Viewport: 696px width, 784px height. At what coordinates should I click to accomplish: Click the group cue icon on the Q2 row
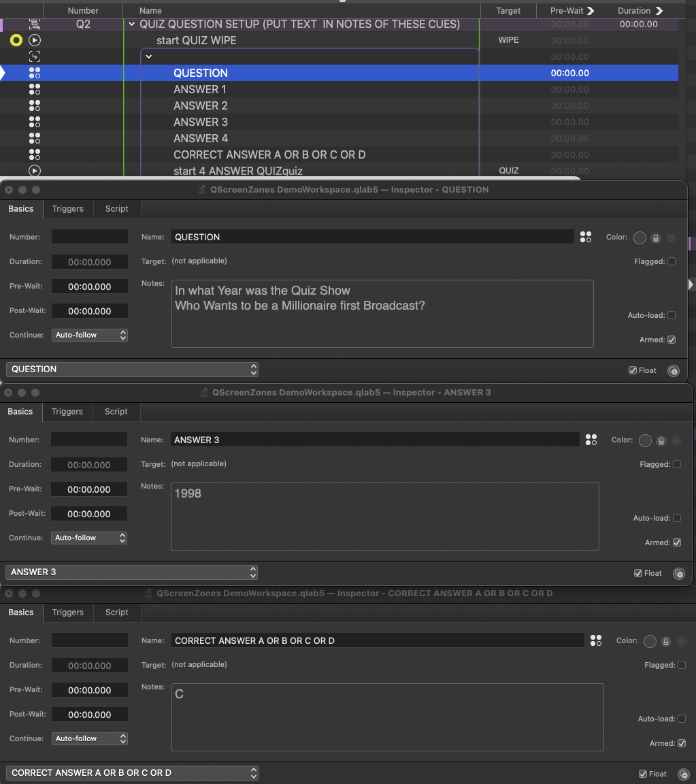click(x=35, y=24)
